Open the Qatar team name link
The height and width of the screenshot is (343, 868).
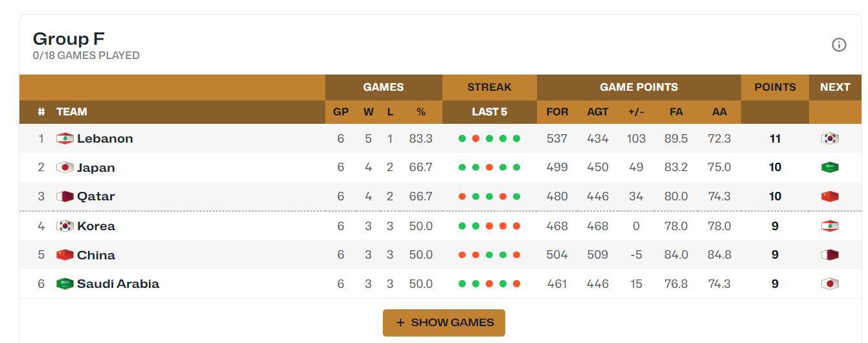96,196
